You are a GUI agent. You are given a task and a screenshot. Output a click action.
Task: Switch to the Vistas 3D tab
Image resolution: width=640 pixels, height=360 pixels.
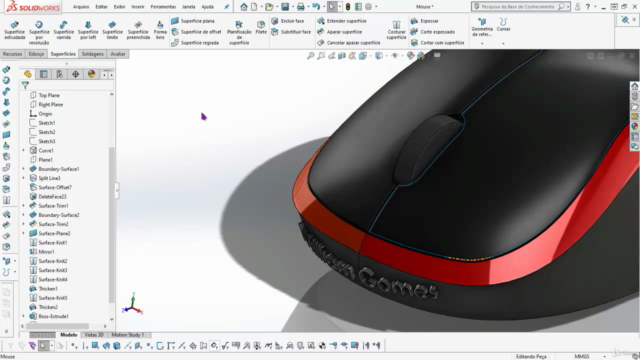point(93,335)
